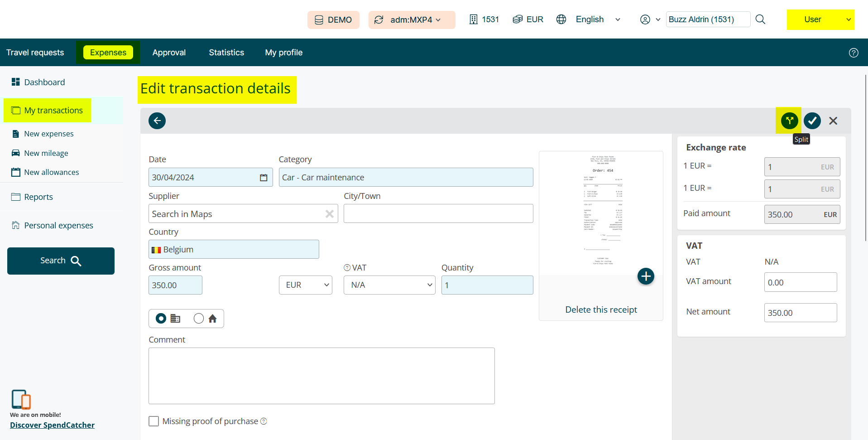Expand the VAT rate dropdown
This screenshot has height=440, width=868.
[389, 285]
